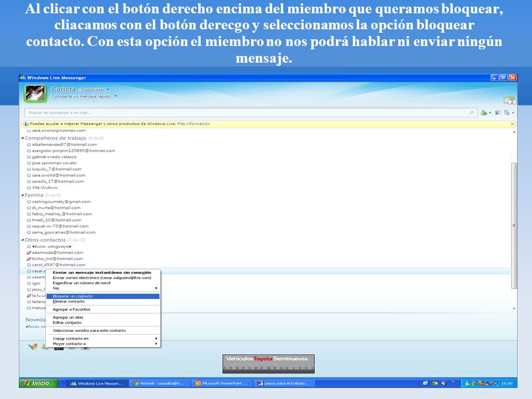Select contact asergiolo-pimpim120895@hotmail.com
Image resolution: width=532 pixels, height=399 pixels.
coord(73,151)
